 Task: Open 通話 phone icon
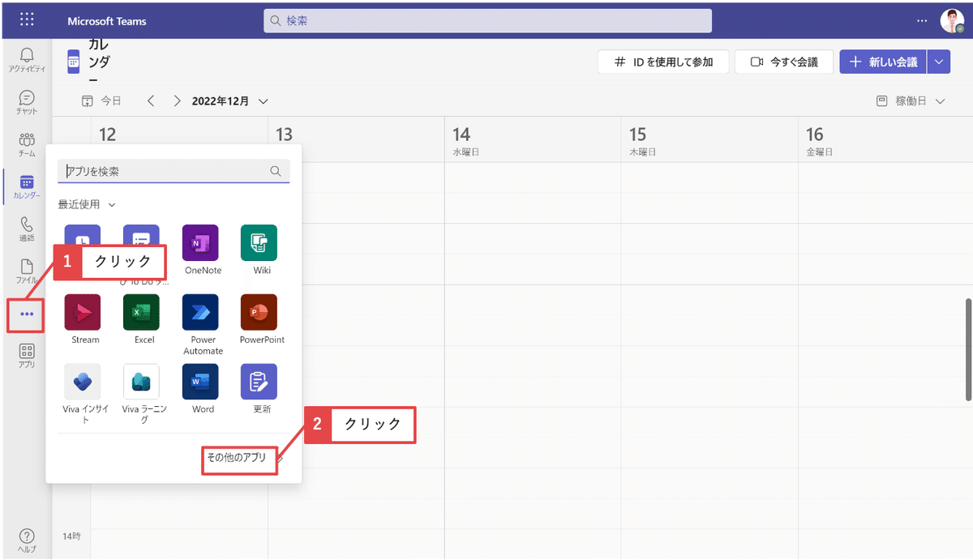click(27, 229)
